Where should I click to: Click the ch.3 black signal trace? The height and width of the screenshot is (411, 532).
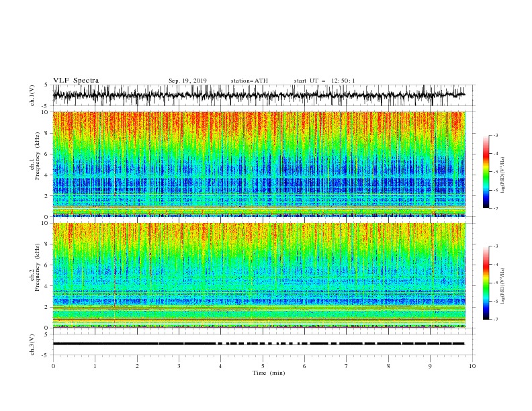259,344
